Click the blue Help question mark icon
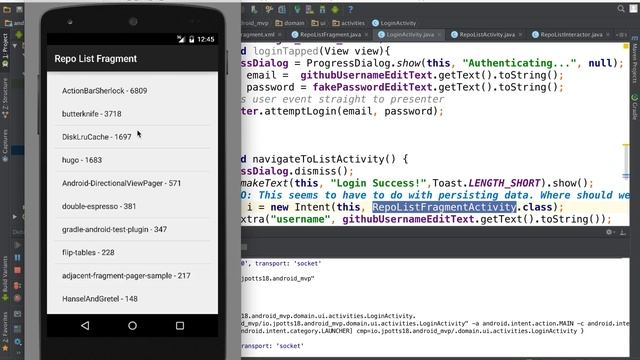This screenshot has width=640, height=360. coord(350,9)
